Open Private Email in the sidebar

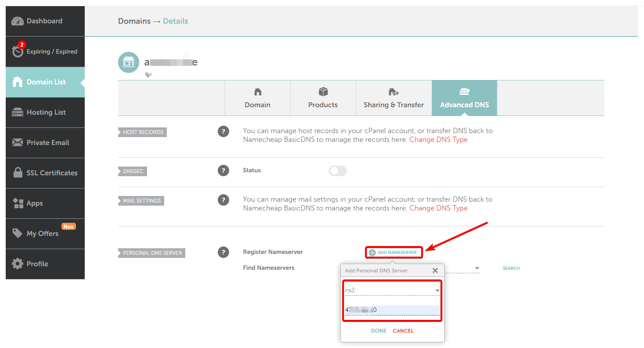pos(45,142)
